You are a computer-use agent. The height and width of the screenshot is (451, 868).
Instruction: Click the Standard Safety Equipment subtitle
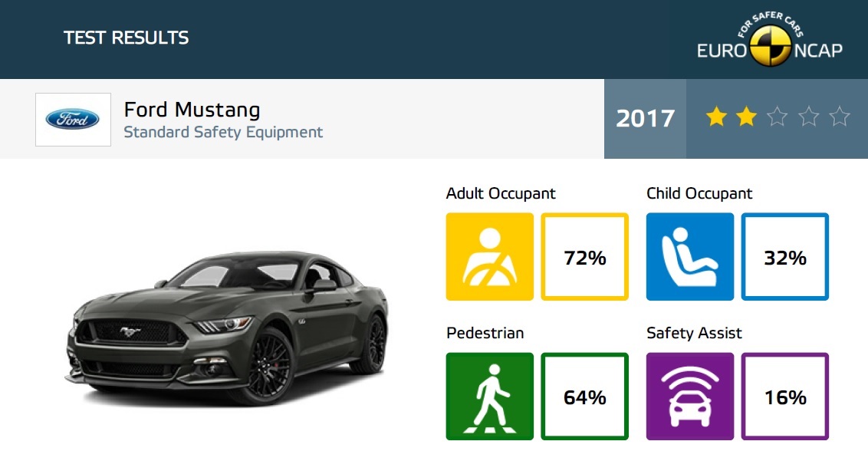(x=223, y=133)
